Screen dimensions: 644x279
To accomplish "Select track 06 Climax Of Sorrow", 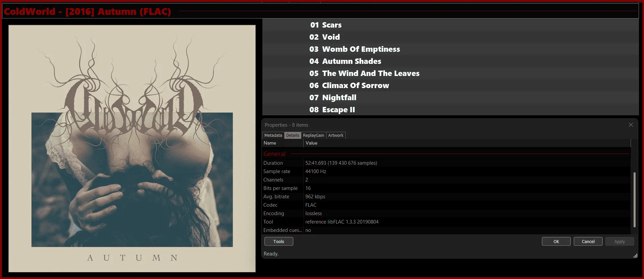I will [450, 85].
